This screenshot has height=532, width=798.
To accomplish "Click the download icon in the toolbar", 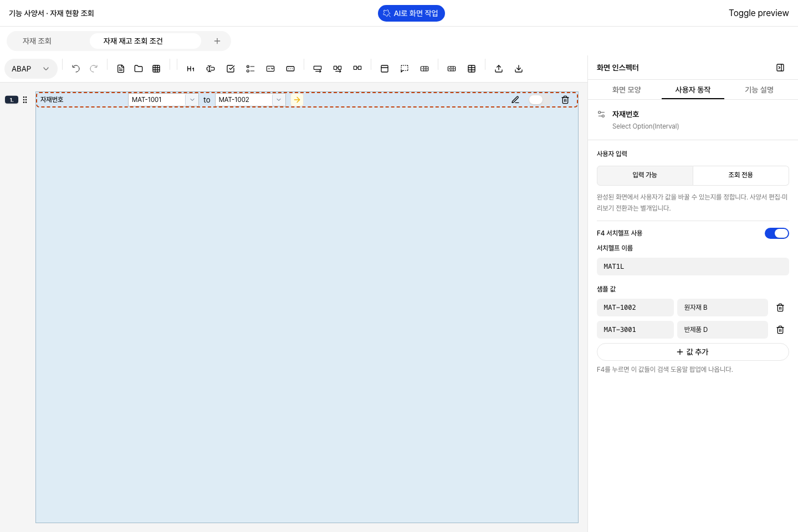I will tap(519, 69).
